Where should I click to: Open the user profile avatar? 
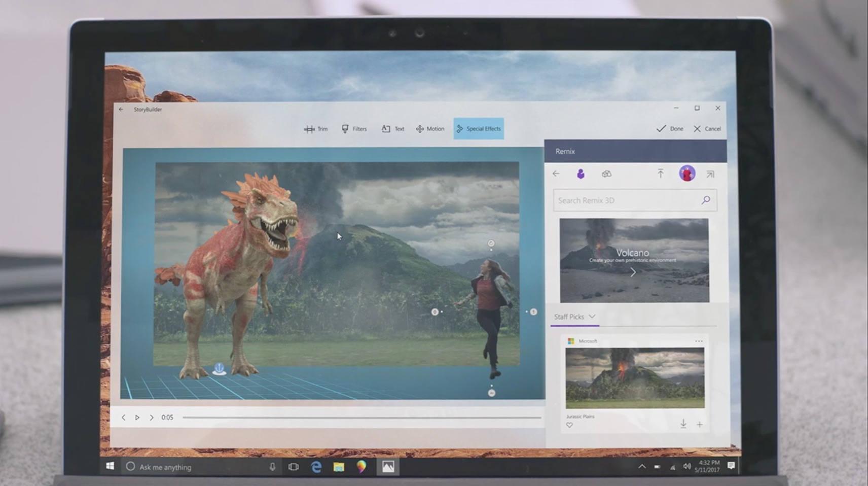point(687,173)
